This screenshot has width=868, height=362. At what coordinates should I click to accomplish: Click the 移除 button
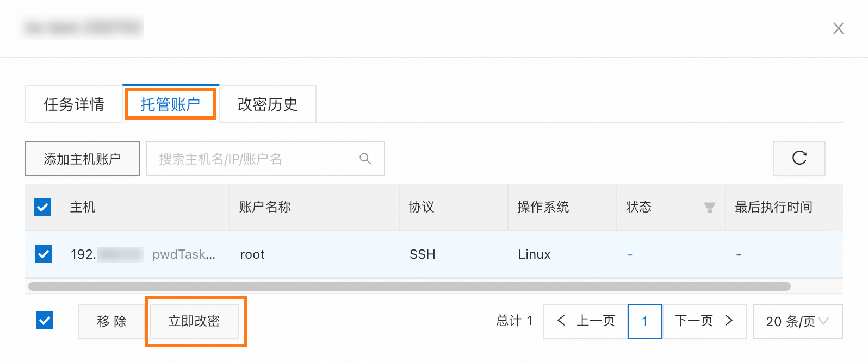pyautogui.click(x=112, y=321)
